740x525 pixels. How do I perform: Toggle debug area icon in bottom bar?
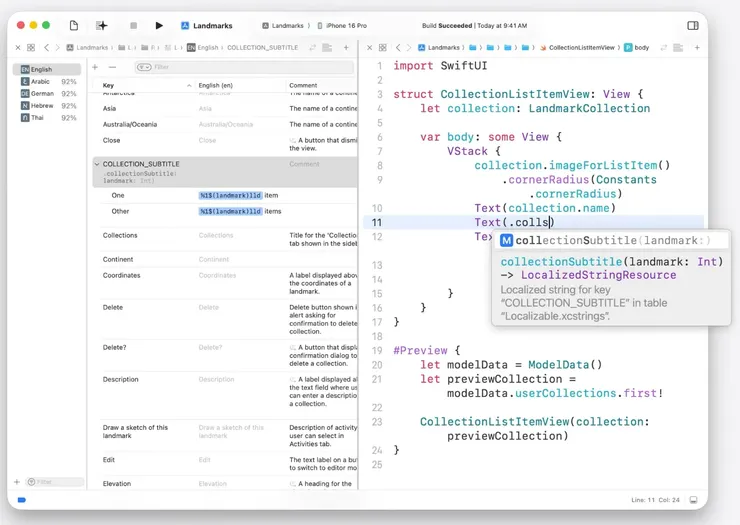point(694,500)
